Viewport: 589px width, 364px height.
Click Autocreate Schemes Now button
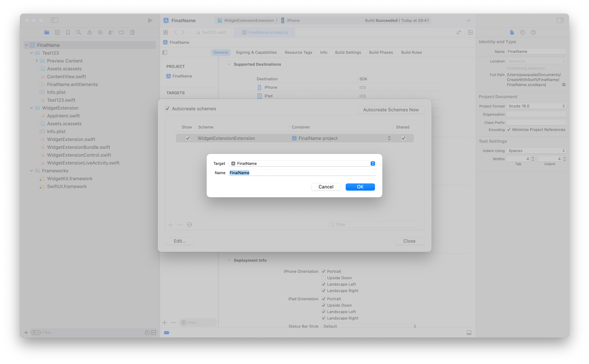391,110
